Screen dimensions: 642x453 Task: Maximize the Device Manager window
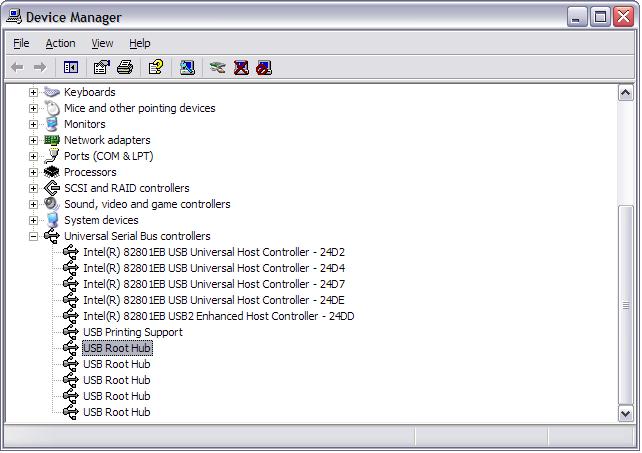tap(600, 17)
